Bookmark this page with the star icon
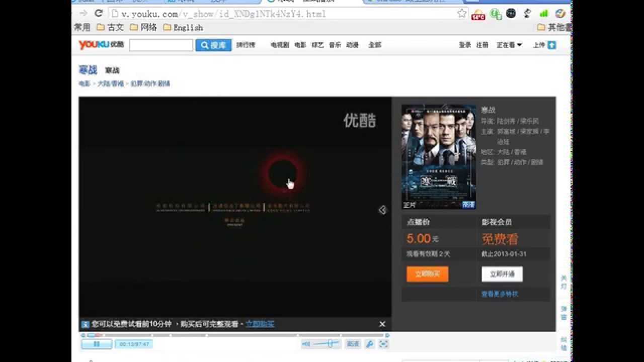 462,14
